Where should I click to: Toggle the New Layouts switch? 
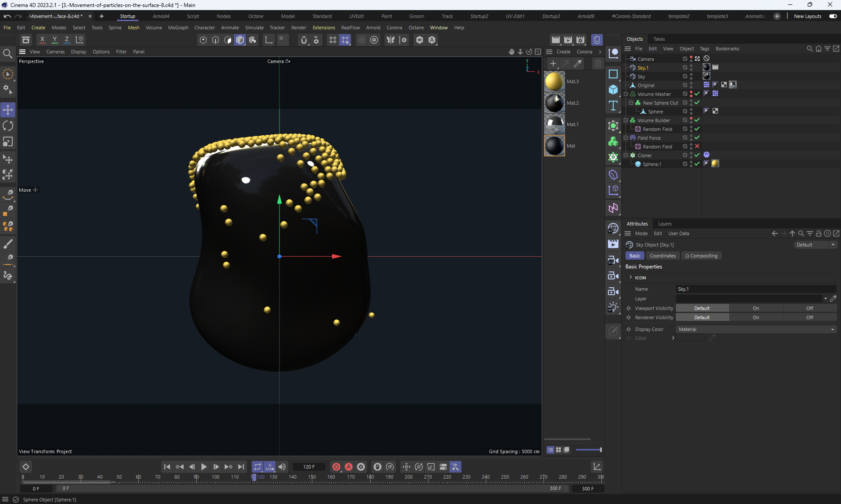click(833, 16)
